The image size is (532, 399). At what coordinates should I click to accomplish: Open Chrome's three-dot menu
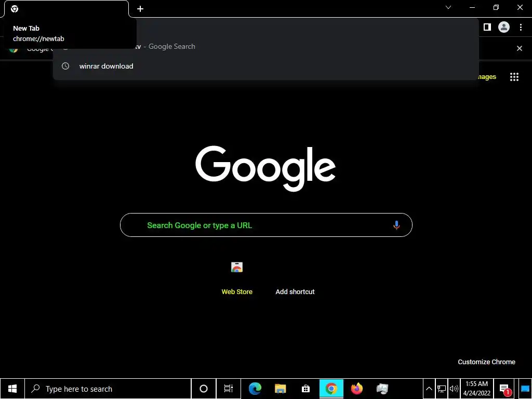tap(521, 27)
